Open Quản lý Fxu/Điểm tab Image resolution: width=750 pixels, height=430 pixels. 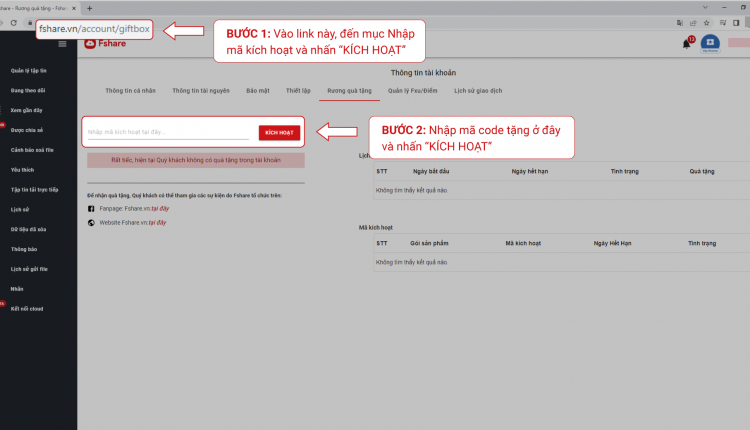point(412,90)
